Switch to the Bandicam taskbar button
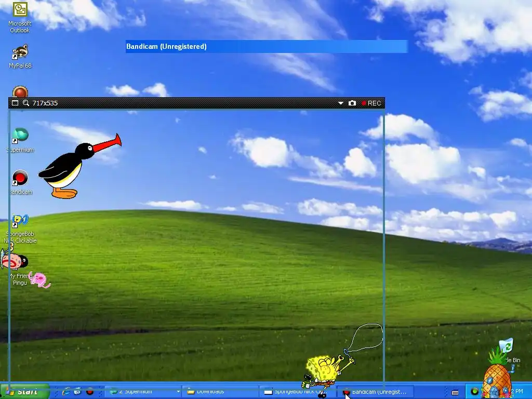The width and height of the screenshot is (532, 399). point(375,392)
